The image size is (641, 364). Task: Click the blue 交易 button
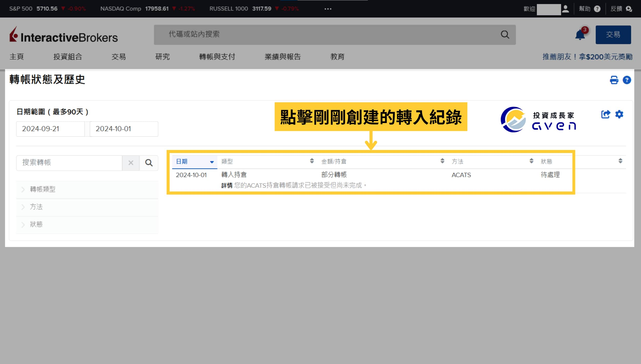pos(613,35)
